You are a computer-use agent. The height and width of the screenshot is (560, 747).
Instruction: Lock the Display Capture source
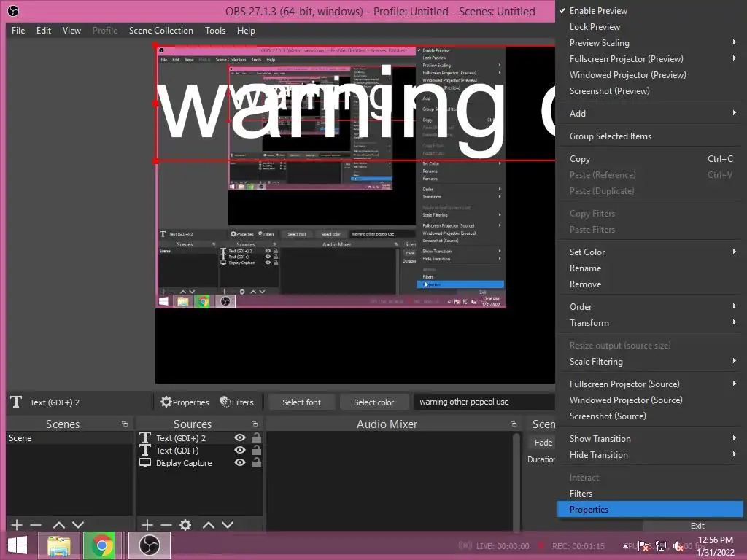(257, 462)
